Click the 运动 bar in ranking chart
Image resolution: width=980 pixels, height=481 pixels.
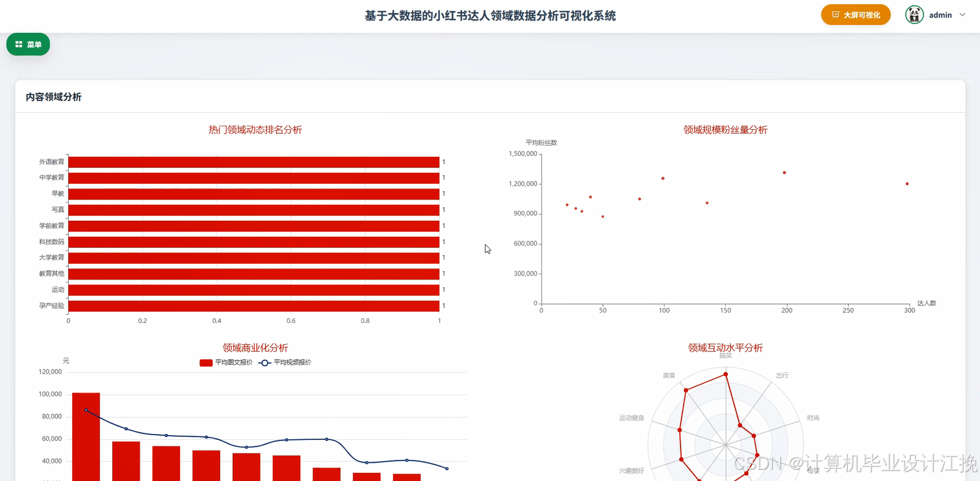click(254, 290)
